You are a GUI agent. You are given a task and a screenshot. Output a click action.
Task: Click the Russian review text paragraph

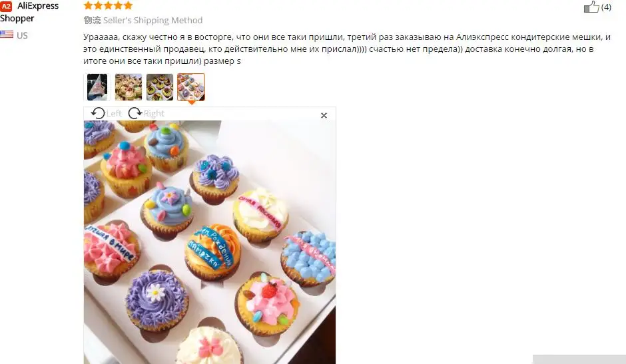click(347, 49)
